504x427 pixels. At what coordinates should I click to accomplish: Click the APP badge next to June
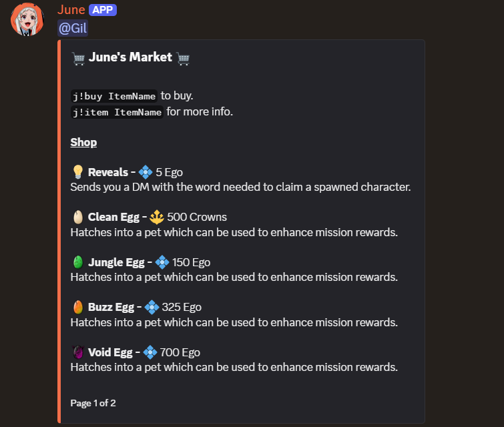tap(103, 9)
